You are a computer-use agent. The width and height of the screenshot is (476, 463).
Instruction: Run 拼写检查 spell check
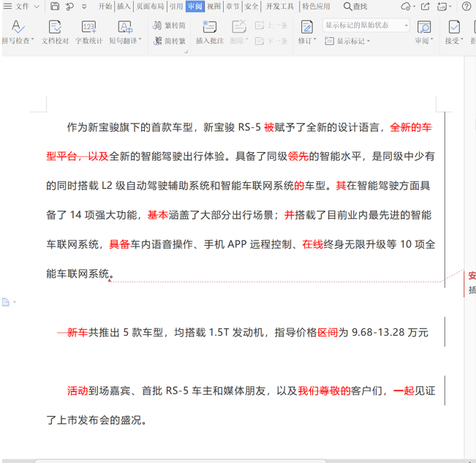[x=18, y=32]
